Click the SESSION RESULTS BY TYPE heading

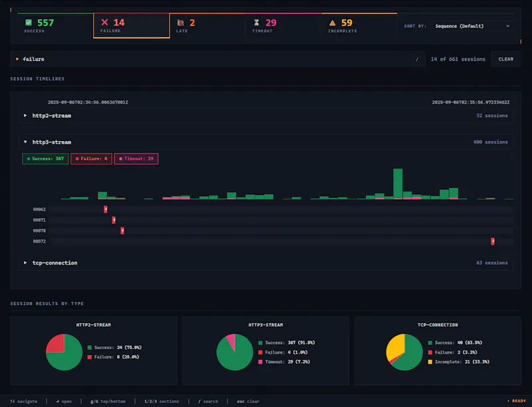point(47,303)
